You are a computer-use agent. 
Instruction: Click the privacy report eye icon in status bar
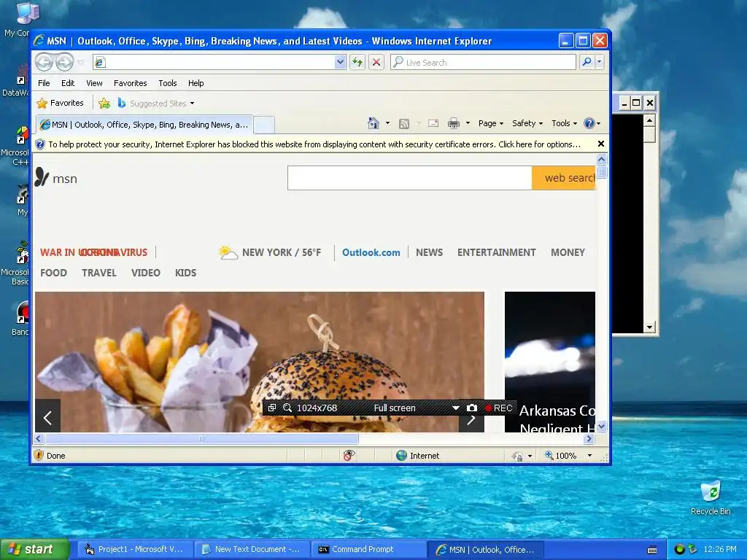(349, 456)
